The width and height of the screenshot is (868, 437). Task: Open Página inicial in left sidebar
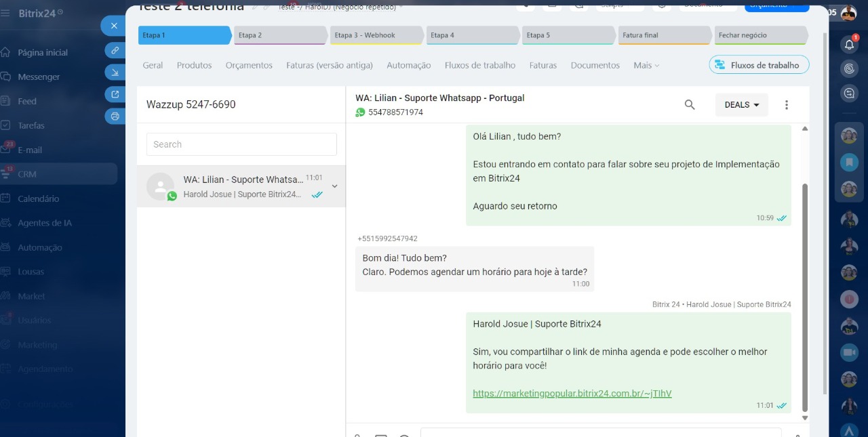click(43, 52)
